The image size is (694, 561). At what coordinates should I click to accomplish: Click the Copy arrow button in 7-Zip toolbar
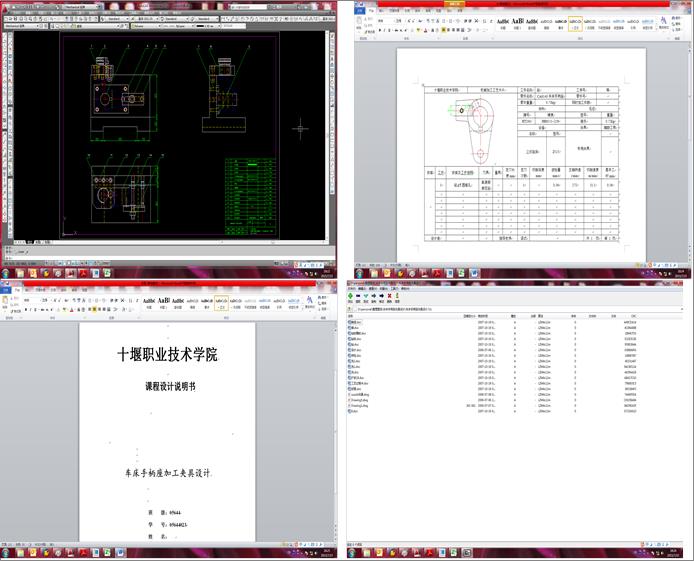coord(374,296)
